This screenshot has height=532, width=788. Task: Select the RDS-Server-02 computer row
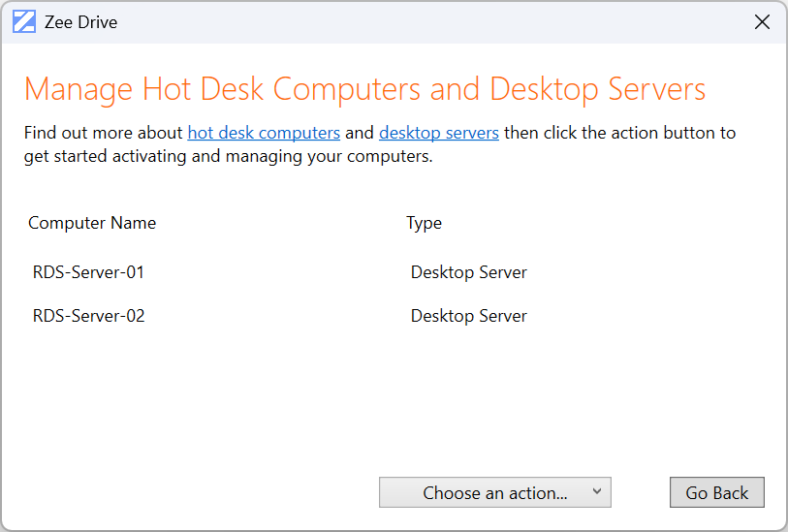(88, 316)
